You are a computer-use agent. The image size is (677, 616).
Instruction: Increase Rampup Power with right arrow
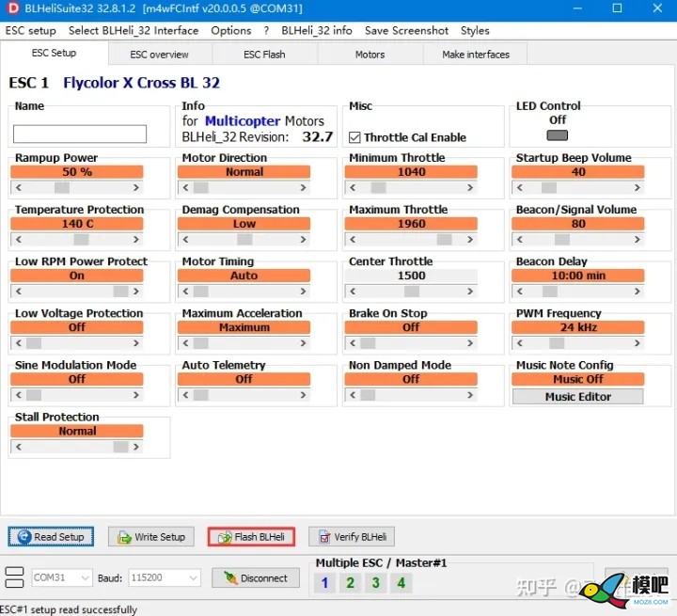coord(136,187)
